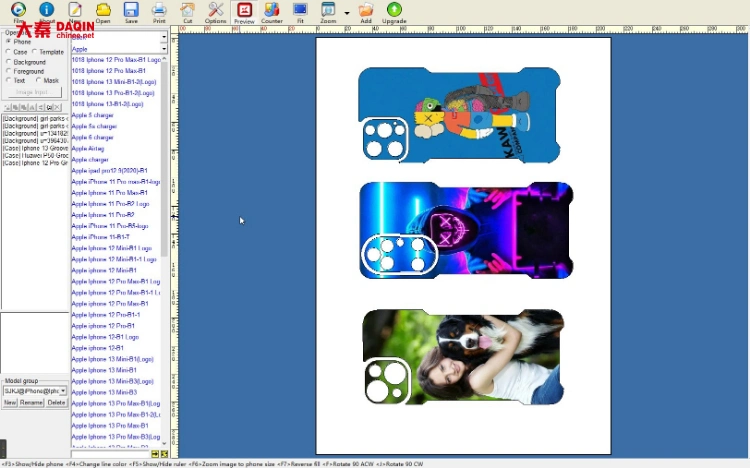Click the Cut toolbar icon
Image resolution: width=750 pixels, height=468 pixels.
187,11
